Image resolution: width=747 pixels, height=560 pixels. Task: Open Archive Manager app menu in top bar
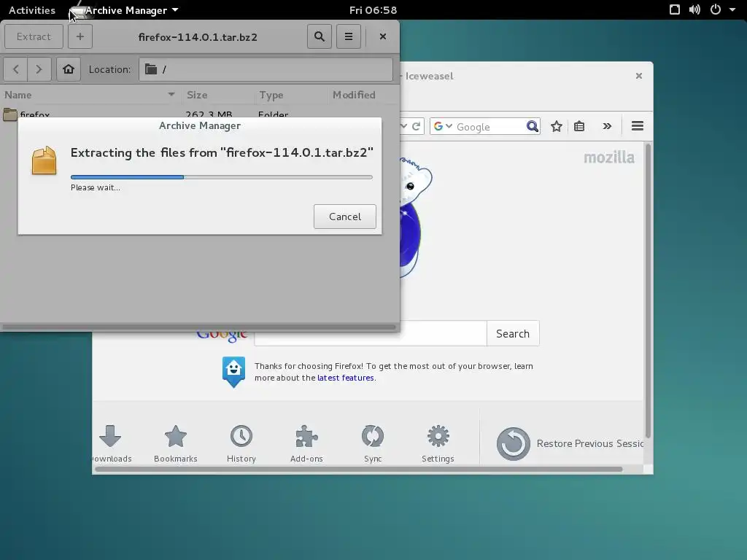point(125,10)
